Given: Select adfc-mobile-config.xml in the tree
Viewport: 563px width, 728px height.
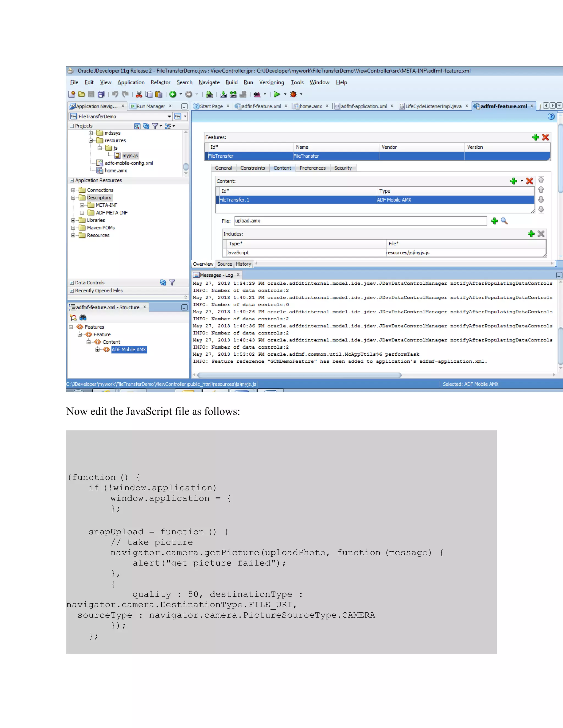Looking at the screenshot, I should [x=129, y=163].
